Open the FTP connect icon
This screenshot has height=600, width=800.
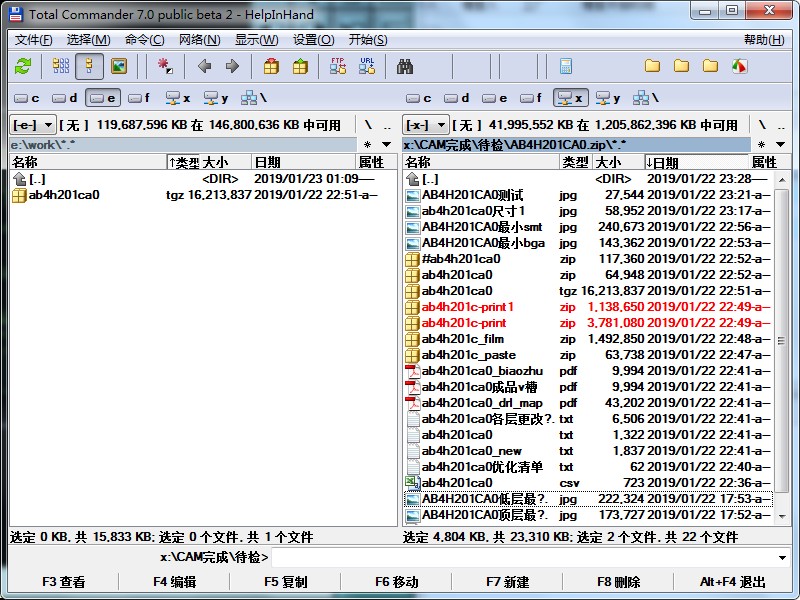338,66
